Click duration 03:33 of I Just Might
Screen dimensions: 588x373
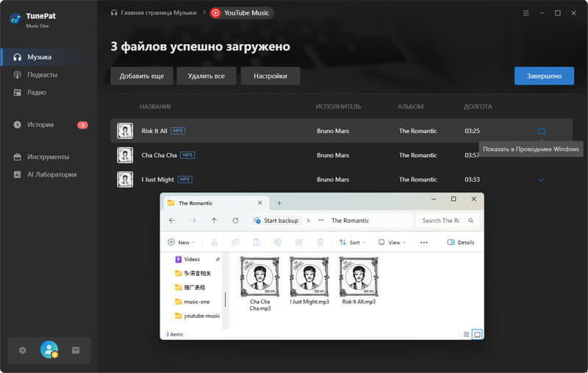tap(472, 180)
